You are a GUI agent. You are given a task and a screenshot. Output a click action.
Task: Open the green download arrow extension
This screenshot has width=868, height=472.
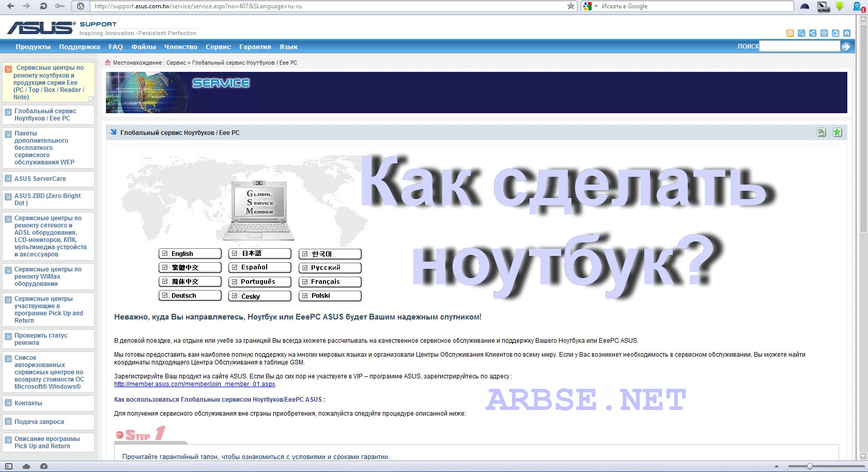pos(840,6)
